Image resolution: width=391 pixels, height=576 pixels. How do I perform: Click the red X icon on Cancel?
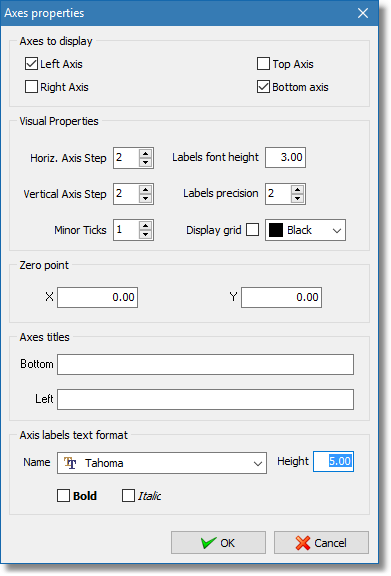(303, 543)
